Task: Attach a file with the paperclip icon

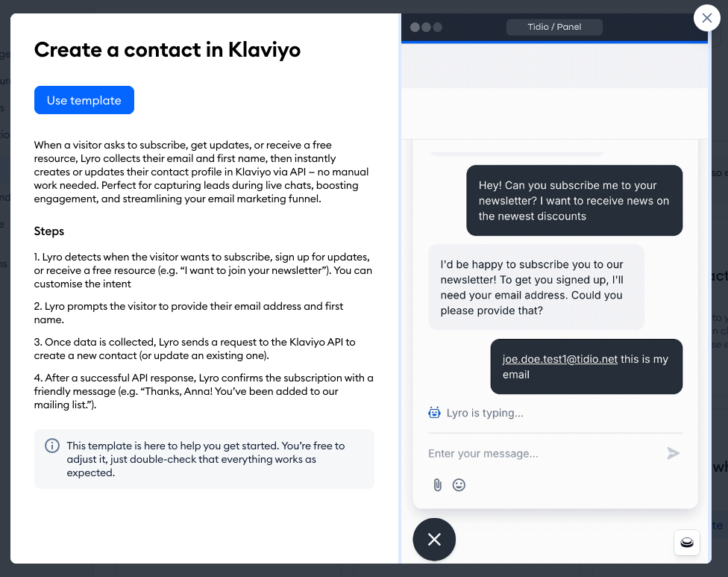Action: [x=438, y=485]
